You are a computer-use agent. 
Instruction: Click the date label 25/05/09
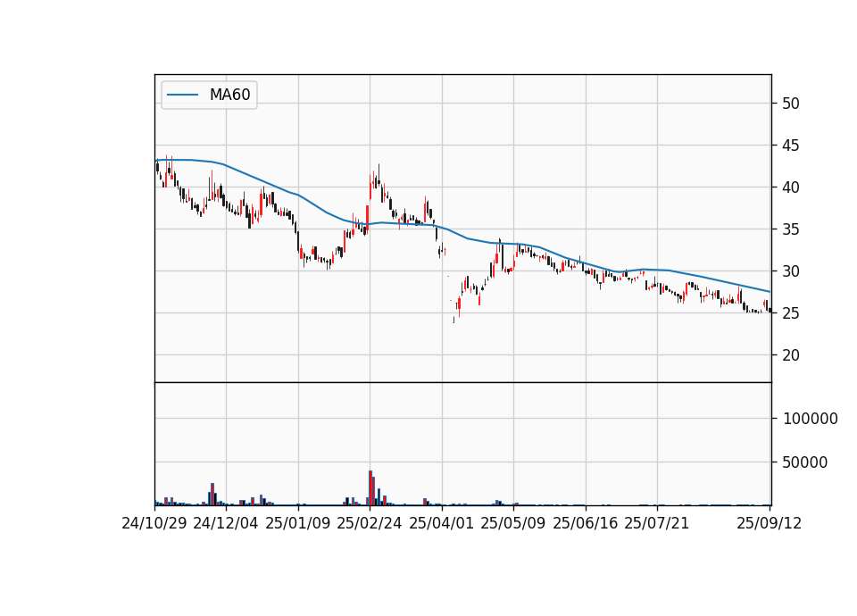513,523
